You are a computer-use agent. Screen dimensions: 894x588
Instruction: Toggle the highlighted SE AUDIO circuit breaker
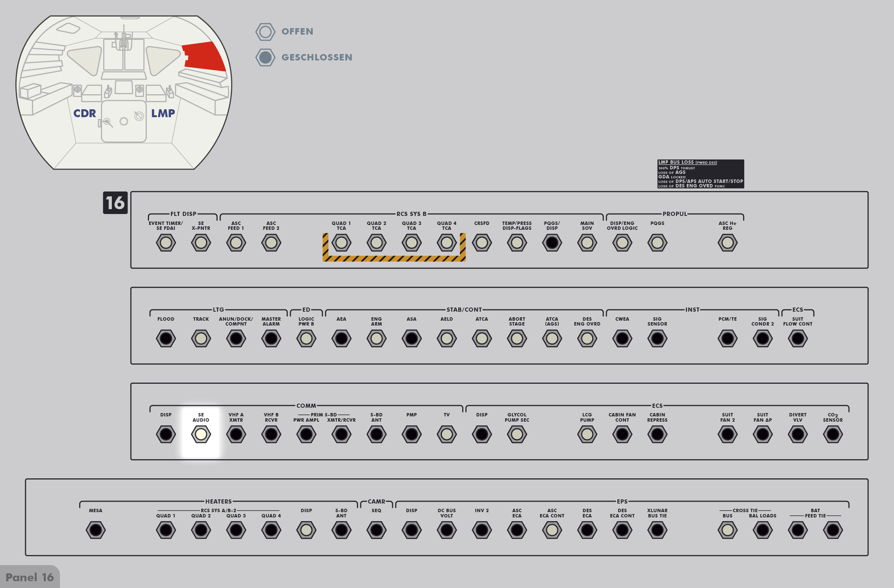[x=201, y=434]
